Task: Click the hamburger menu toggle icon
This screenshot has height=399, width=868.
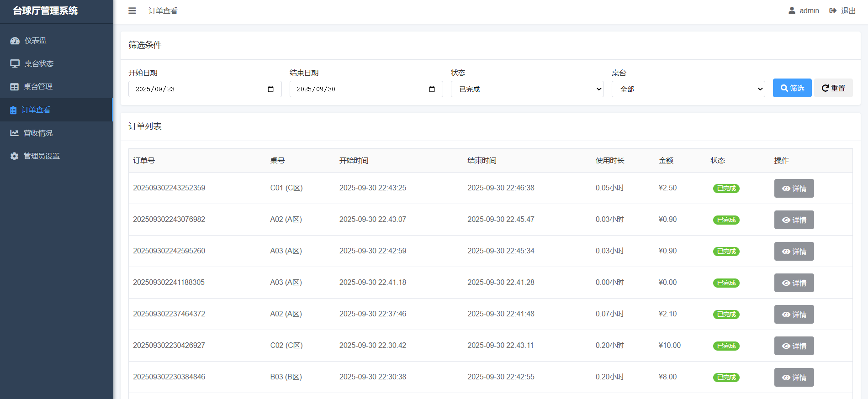Action: (132, 10)
